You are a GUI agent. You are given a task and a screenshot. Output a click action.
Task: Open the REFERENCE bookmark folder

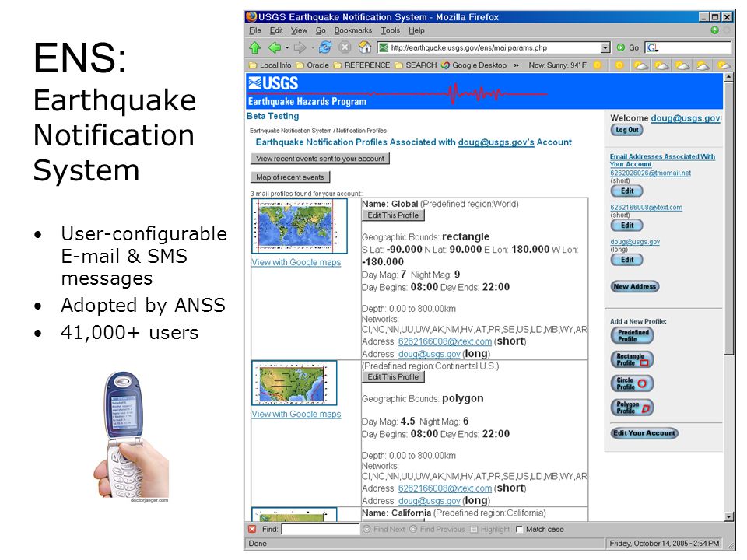[x=362, y=65]
